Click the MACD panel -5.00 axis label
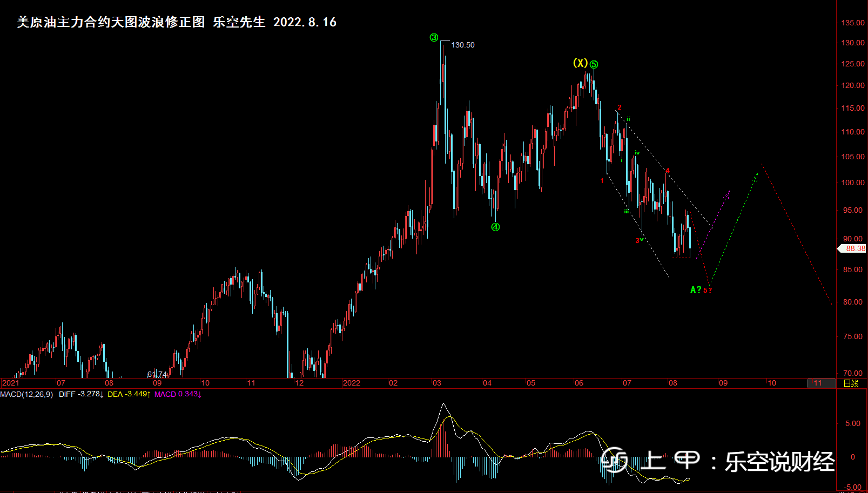This screenshot has height=493, width=868. pos(852,487)
